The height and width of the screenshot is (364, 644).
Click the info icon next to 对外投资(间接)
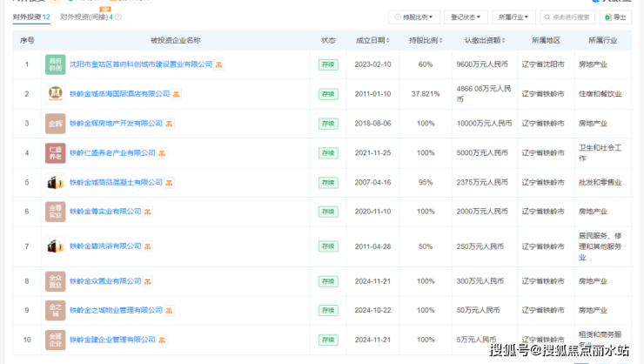point(118,17)
